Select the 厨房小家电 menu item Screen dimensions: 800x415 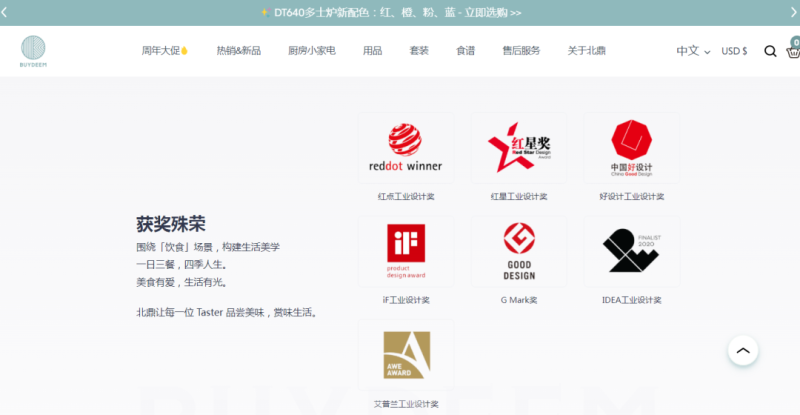tap(311, 51)
